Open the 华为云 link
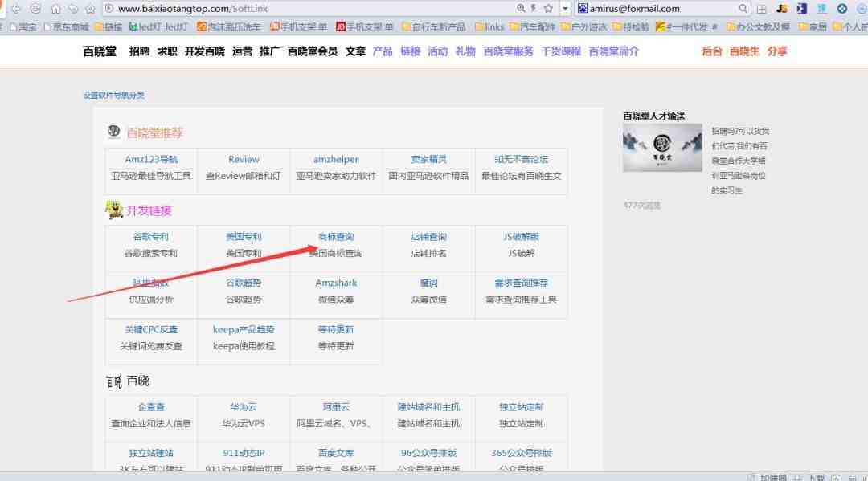This screenshot has width=868, height=481. pos(244,407)
